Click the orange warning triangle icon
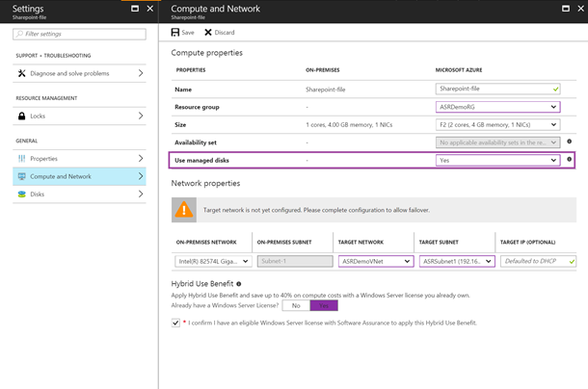Viewport: 588px width, 389px height. [184, 210]
